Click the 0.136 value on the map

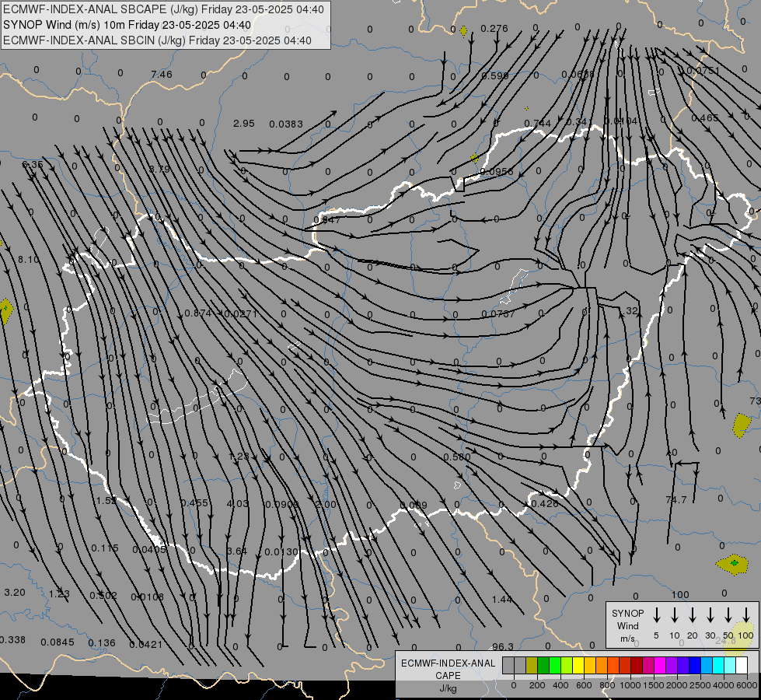tap(102, 643)
